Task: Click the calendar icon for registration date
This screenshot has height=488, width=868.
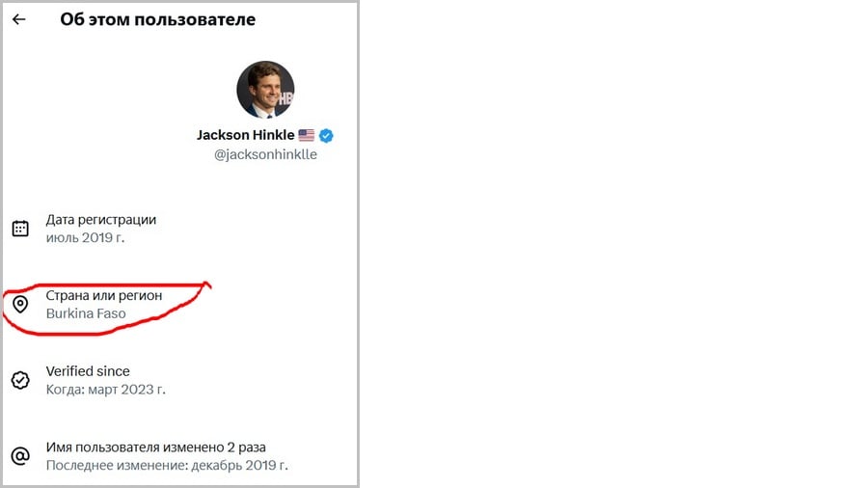Action: 20,229
